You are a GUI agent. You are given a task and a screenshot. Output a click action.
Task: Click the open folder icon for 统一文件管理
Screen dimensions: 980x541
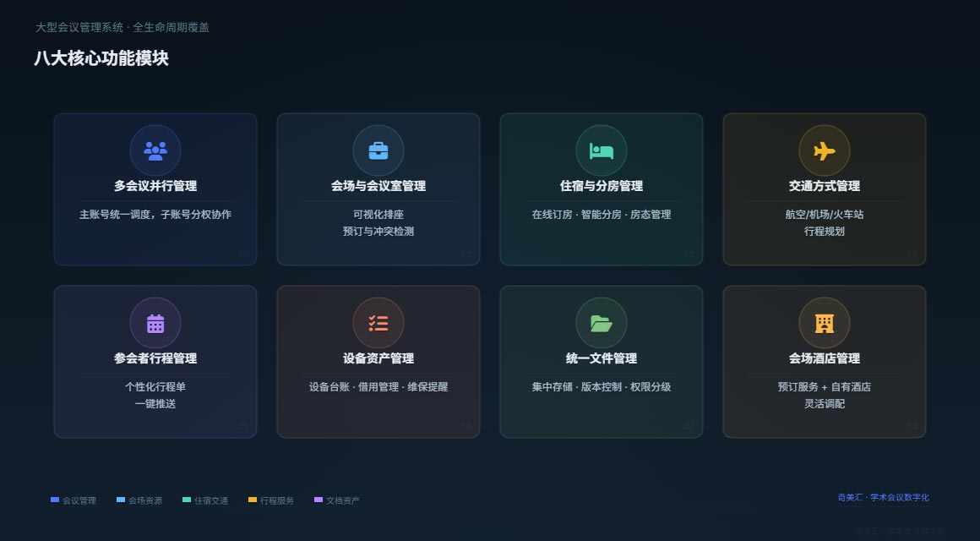602,324
